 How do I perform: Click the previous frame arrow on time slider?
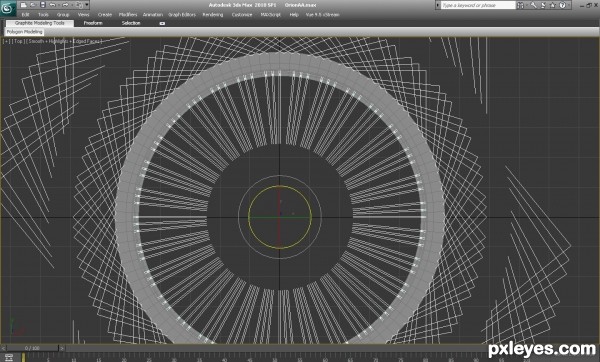[x=3, y=348]
